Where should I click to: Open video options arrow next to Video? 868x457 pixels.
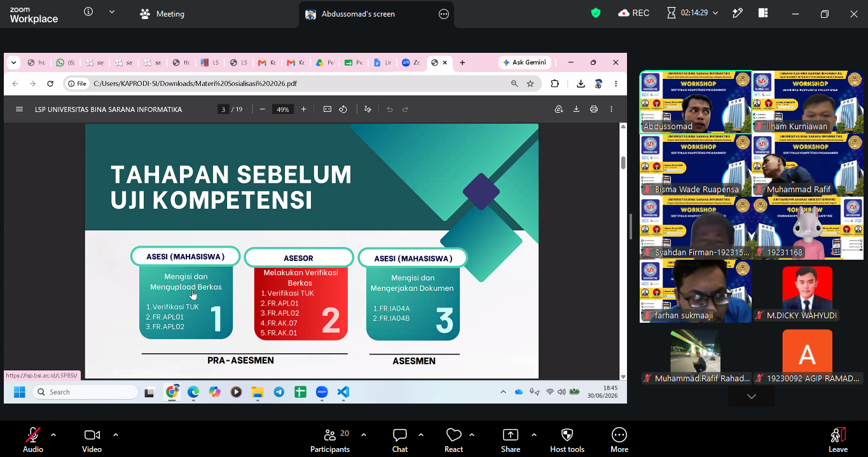116,435
